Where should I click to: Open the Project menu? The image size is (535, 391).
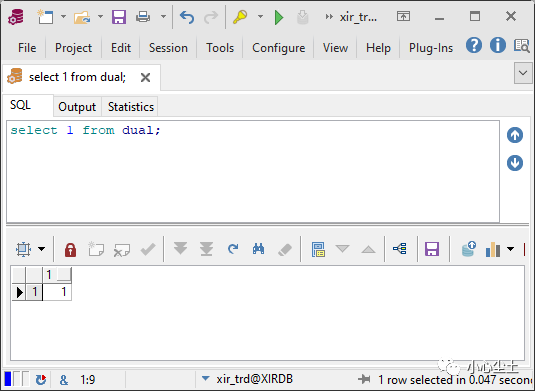click(x=73, y=48)
